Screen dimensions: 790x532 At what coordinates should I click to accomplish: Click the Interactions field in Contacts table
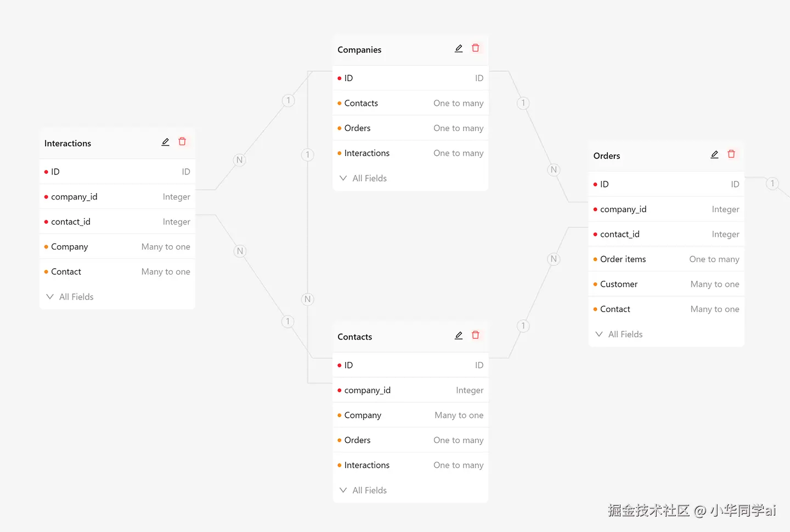tap(366, 465)
